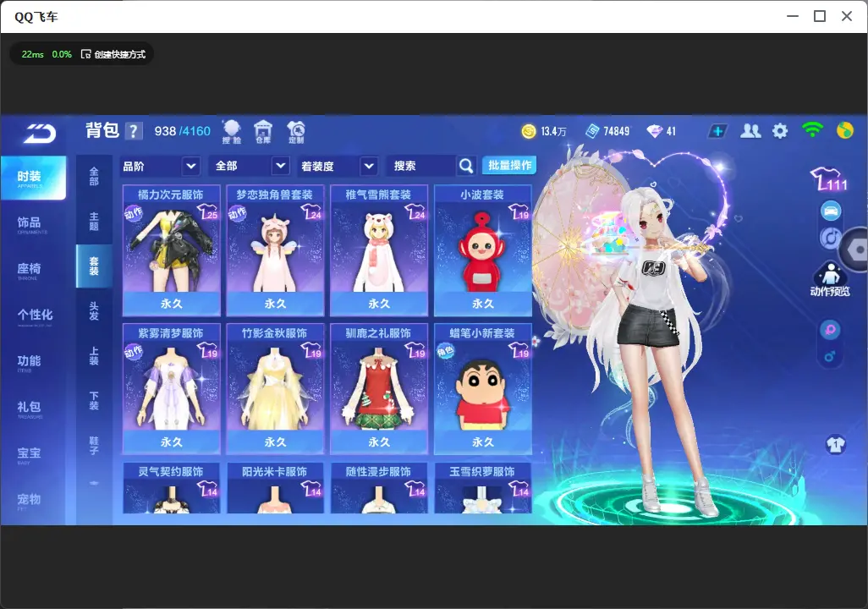Select the 上装 sub-category
Viewport: 868px width, 609px height.
94,355
